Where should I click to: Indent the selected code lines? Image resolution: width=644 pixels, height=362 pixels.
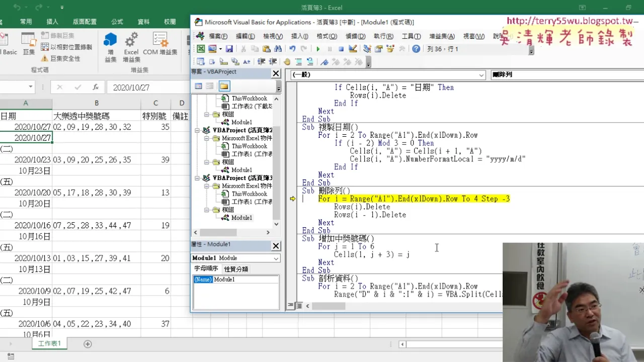coord(261,62)
